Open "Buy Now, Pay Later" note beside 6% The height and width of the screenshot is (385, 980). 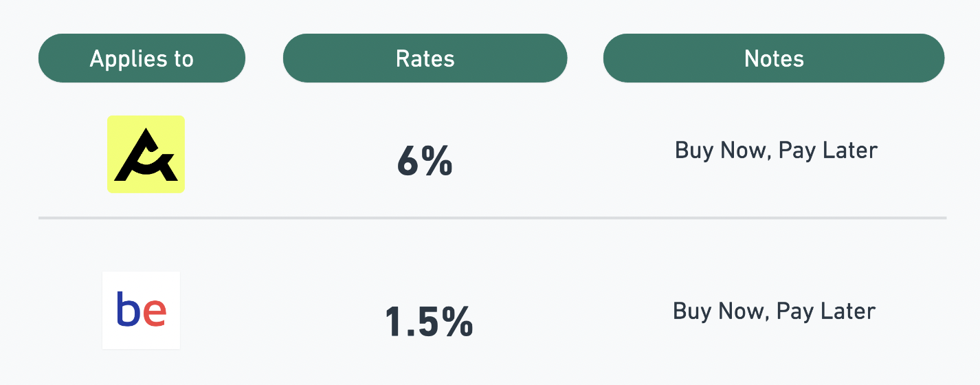coord(777,151)
